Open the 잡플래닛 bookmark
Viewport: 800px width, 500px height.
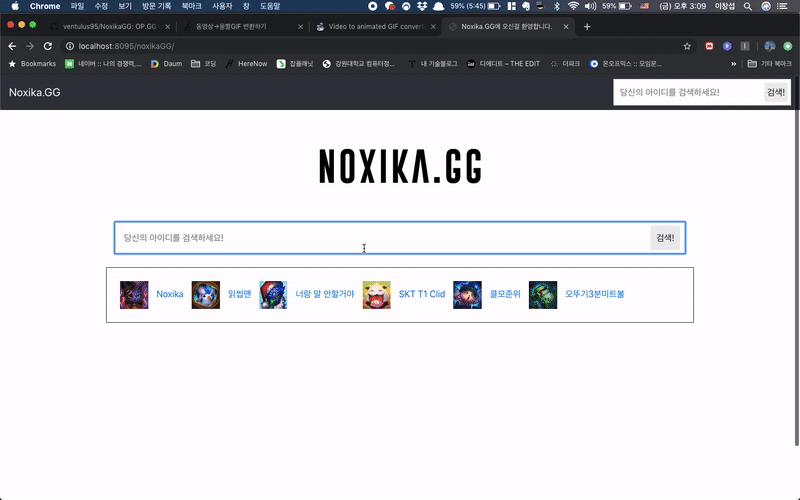[x=295, y=64]
